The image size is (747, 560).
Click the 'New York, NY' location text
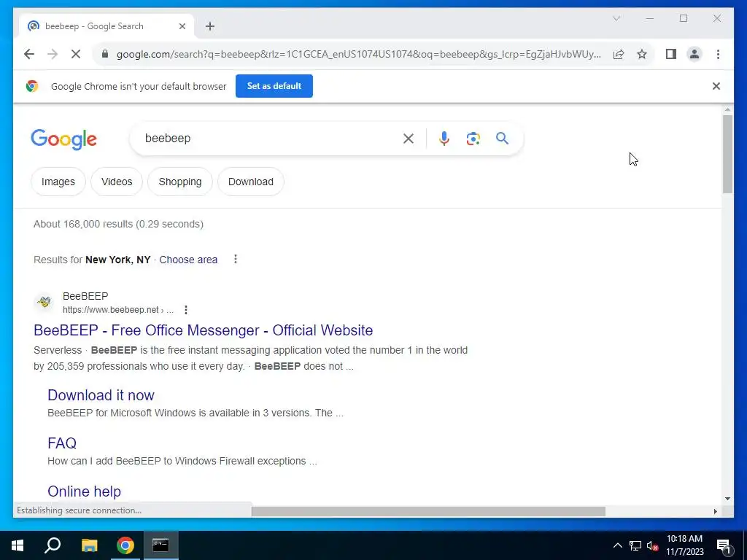tap(117, 260)
